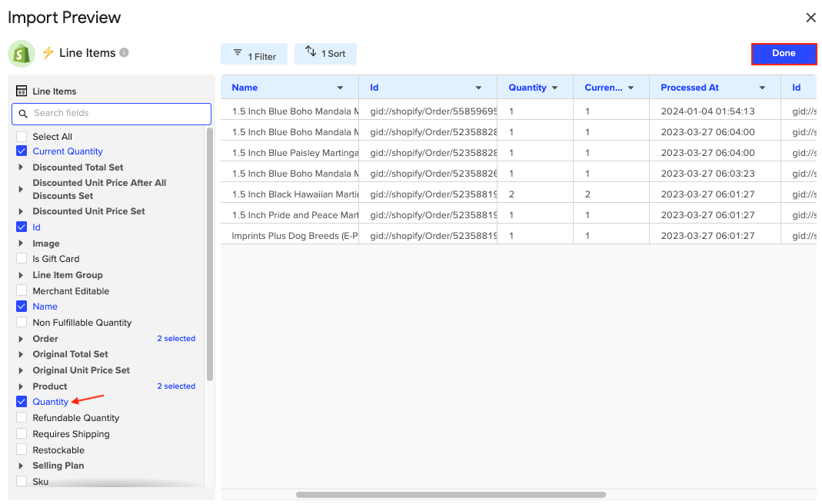822x504 pixels.
Task: Enable the Select All checkbox
Action: 20,135
